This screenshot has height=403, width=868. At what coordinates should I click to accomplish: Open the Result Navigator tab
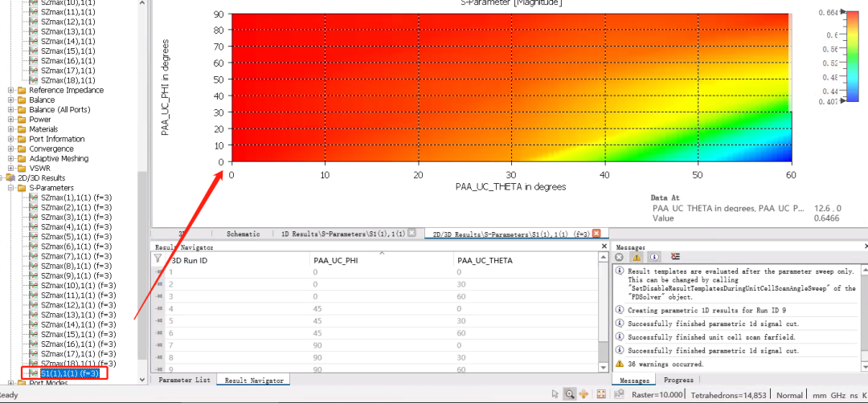(254, 381)
